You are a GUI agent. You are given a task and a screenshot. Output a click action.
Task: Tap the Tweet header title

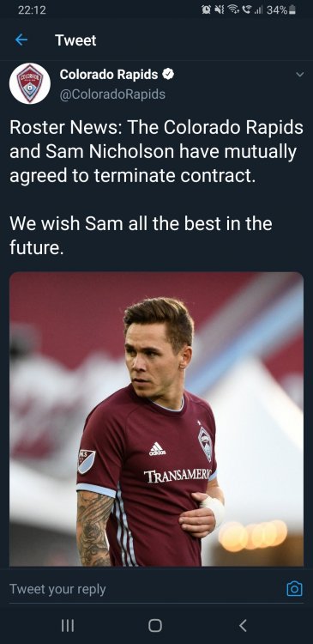point(75,40)
